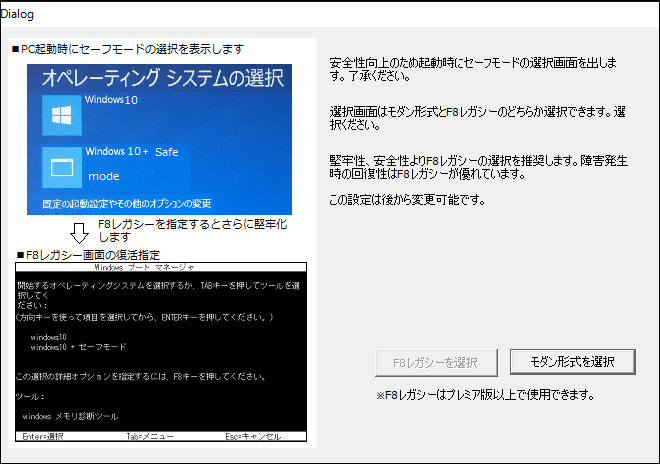
Task: Click the text この設定は後から変更可能です。
Action: 407,200
